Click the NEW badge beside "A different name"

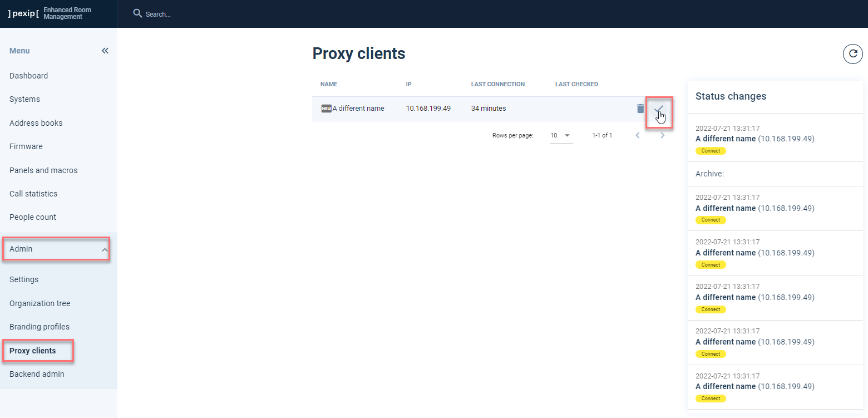point(326,109)
